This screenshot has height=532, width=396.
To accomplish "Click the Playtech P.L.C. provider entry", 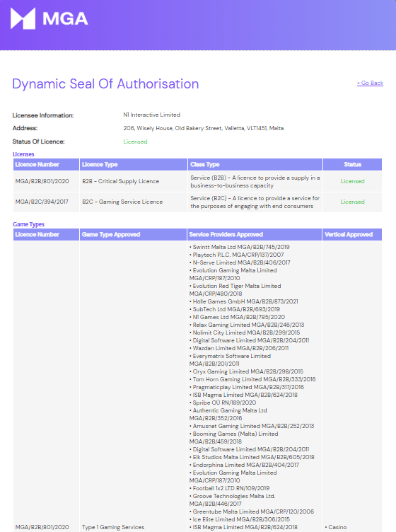I will pos(237,255).
